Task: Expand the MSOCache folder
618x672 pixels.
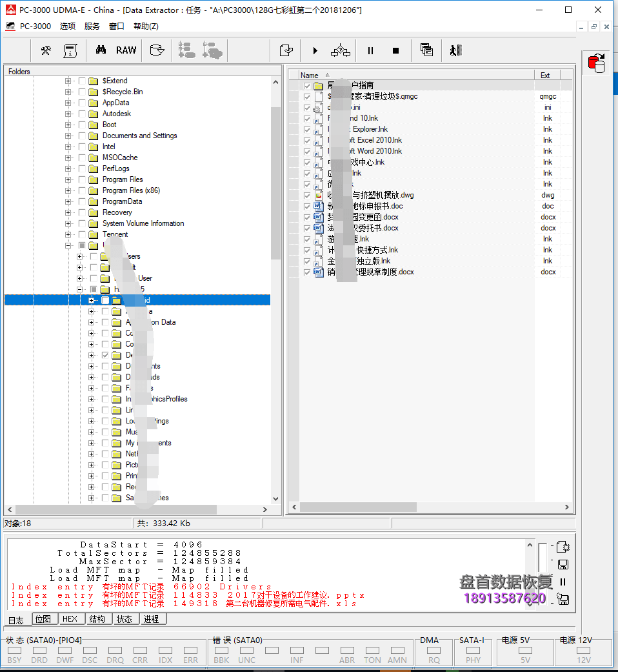Action: pyautogui.click(x=68, y=158)
